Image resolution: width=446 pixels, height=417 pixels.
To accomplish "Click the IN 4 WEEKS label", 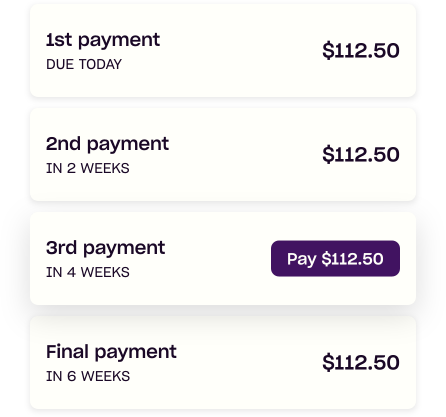I will [x=88, y=272].
